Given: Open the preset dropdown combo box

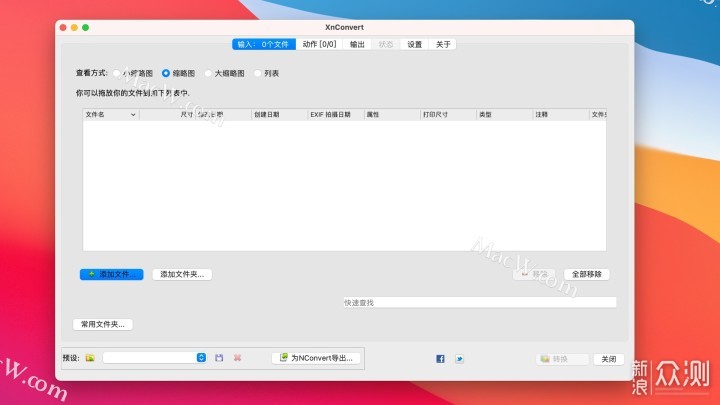Looking at the screenshot, I should [154, 358].
